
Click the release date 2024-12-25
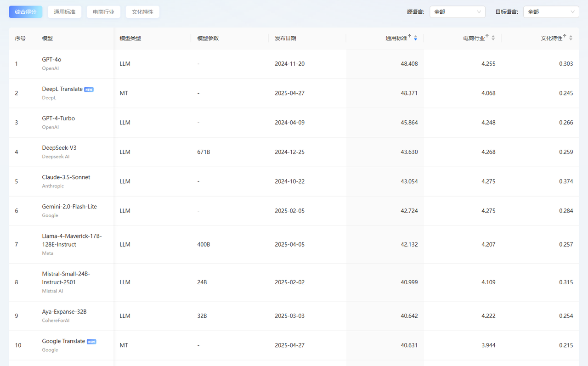[290, 152]
